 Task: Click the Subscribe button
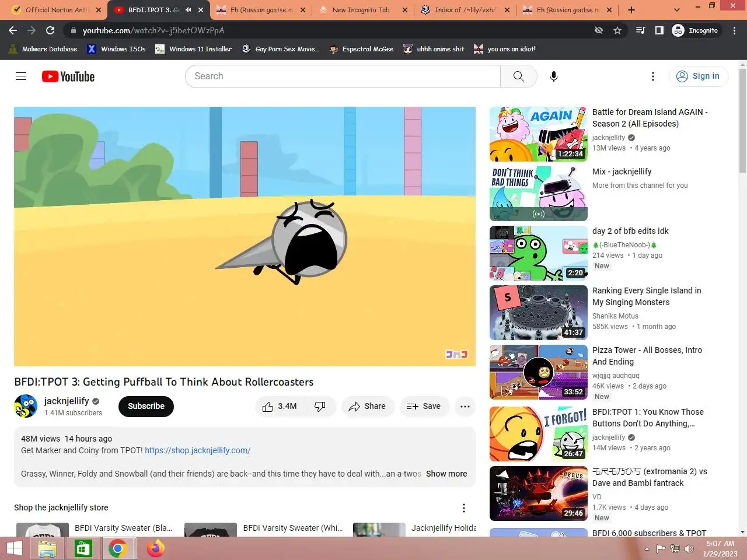coord(146,407)
